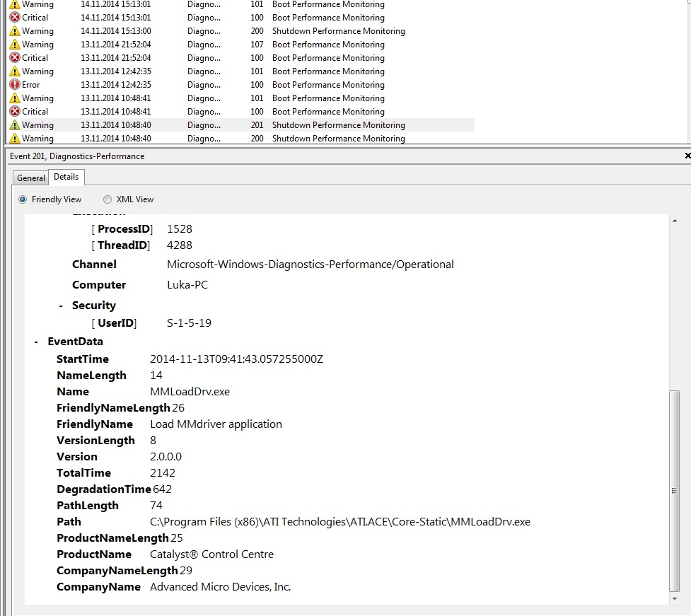Click the Name value MMLoadDrv.exe
The height and width of the screenshot is (616, 691).
click(x=190, y=392)
